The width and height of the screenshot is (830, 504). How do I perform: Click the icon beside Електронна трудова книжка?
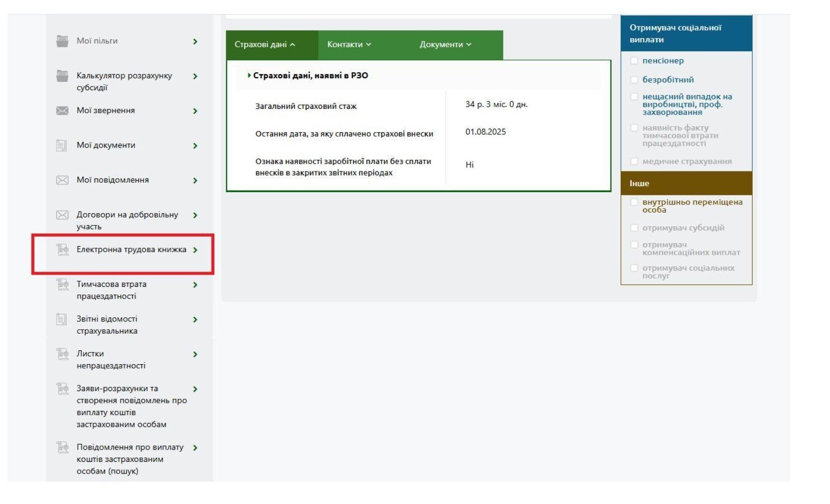62,250
